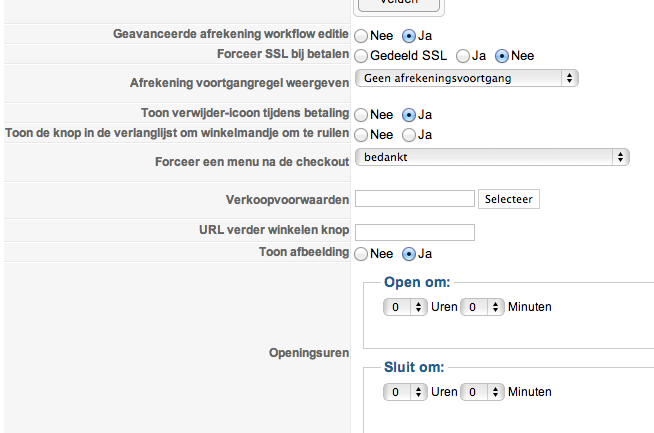Open the Open om Uren dropdown
This screenshot has width=654, height=433.
click(406, 307)
